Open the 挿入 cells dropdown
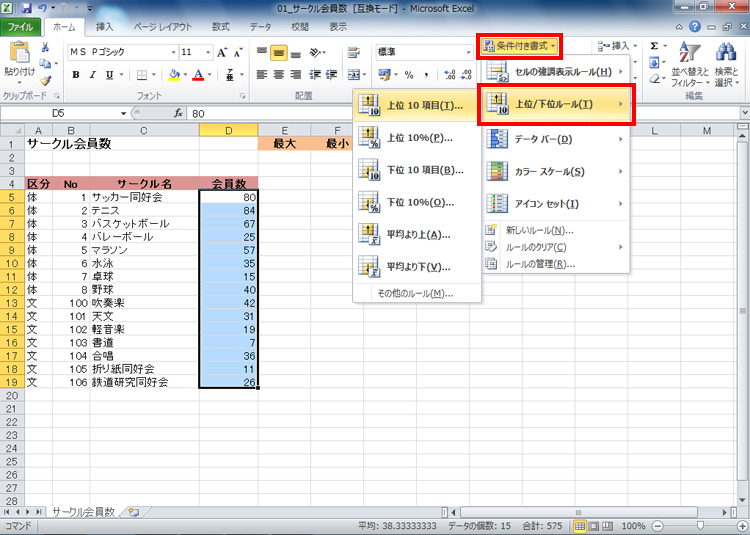750x535 pixels. pyautogui.click(x=618, y=46)
